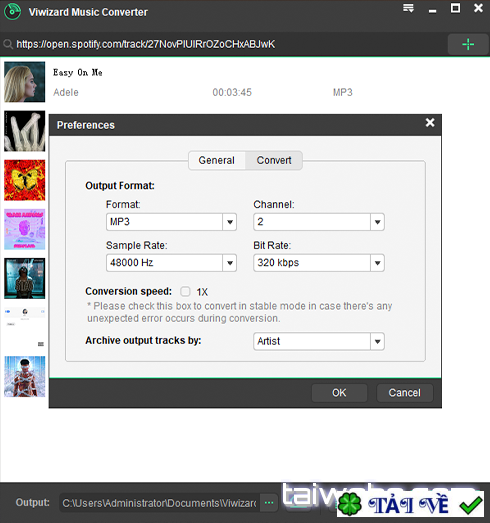Click the green plus add button
Image resolution: width=490 pixels, height=523 pixels.
(x=468, y=44)
